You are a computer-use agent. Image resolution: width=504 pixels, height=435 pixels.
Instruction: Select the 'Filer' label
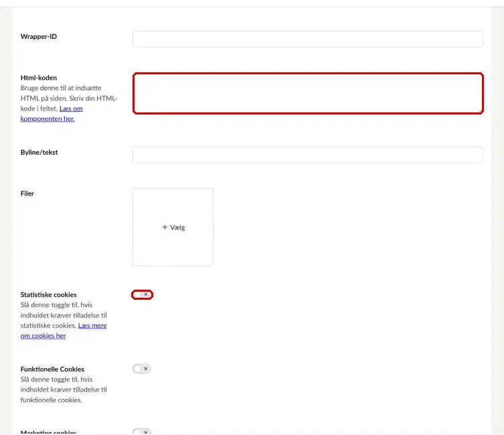click(27, 193)
